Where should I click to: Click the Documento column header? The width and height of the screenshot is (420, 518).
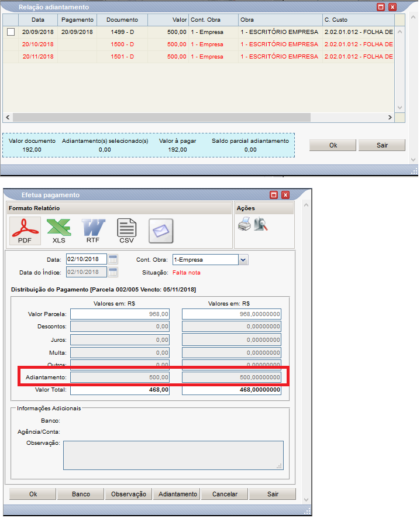[x=122, y=20]
